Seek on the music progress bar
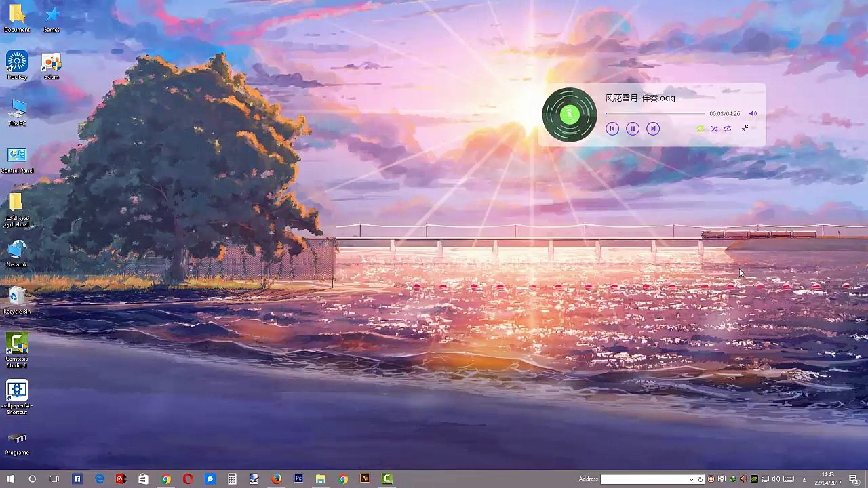The image size is (868, 488). pos(655,113)
